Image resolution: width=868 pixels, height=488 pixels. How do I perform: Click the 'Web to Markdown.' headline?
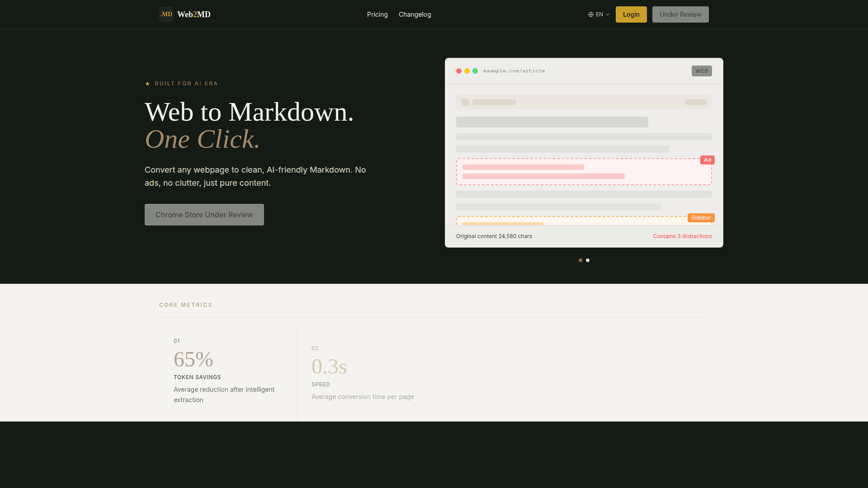249,112
